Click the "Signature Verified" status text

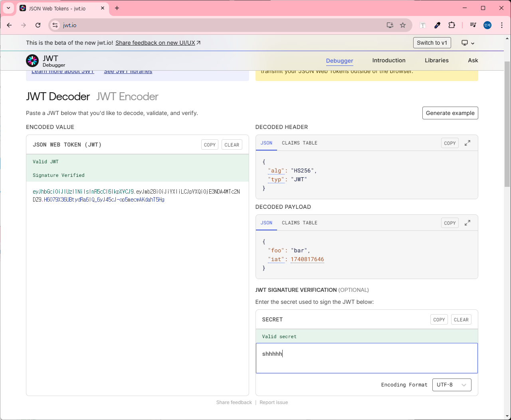59,175
